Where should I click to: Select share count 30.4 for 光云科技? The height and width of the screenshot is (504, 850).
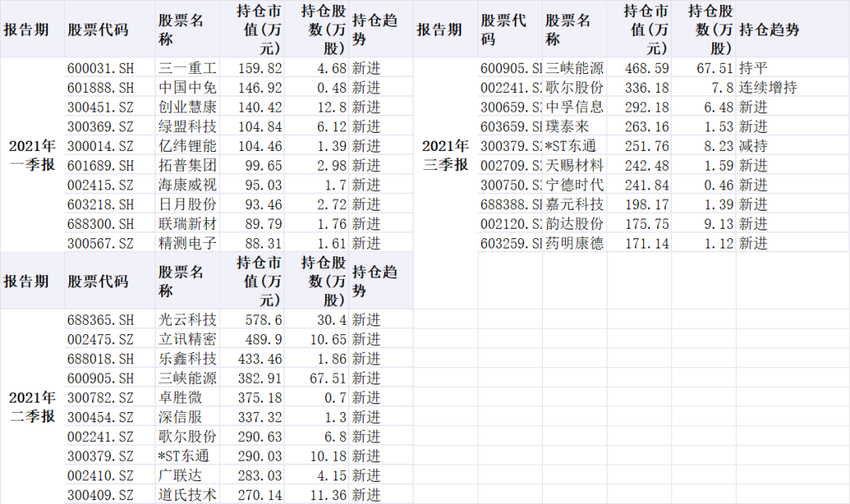point(332,320)
